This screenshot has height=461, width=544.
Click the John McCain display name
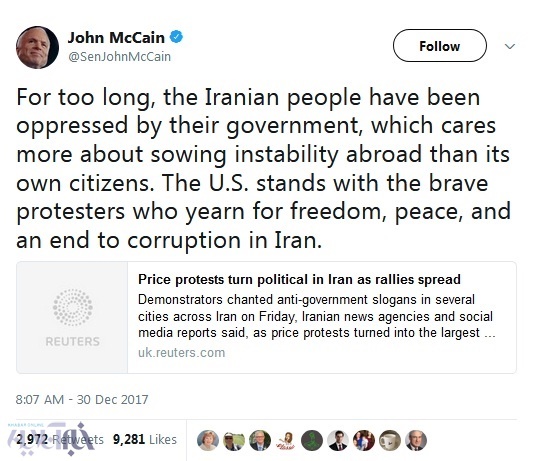pyautogui.click(x=116, y=38)
